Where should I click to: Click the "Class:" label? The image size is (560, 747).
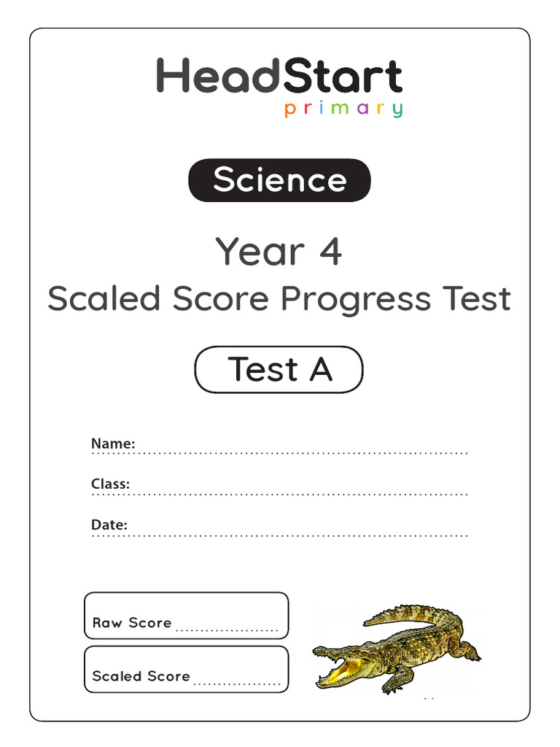coord(110,484)
